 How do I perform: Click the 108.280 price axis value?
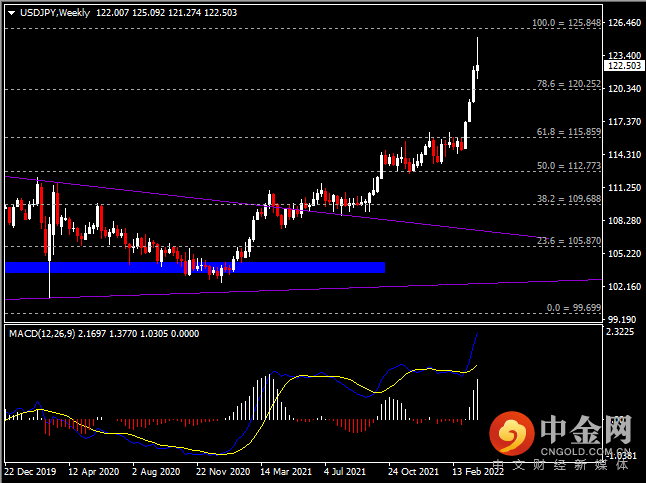point(625,220)
